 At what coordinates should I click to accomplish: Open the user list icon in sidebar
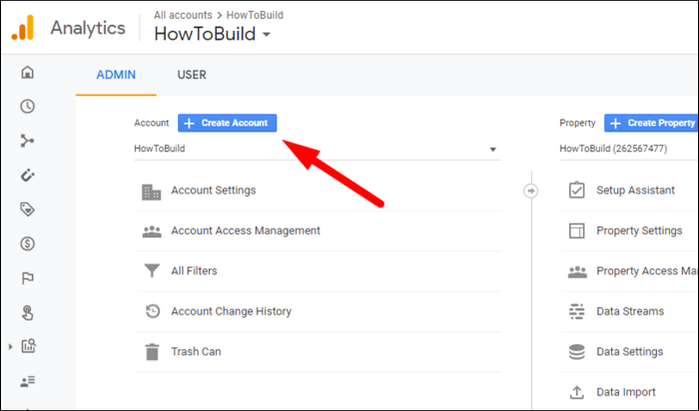28,381
